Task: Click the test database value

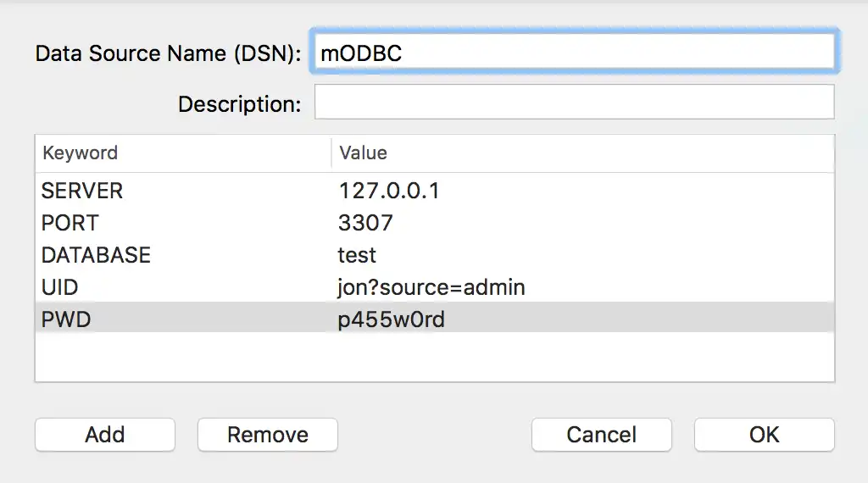Action: [x=357, y=255]
